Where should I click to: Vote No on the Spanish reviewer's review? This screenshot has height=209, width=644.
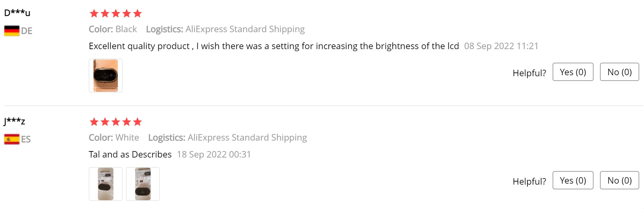pos(619,181)
